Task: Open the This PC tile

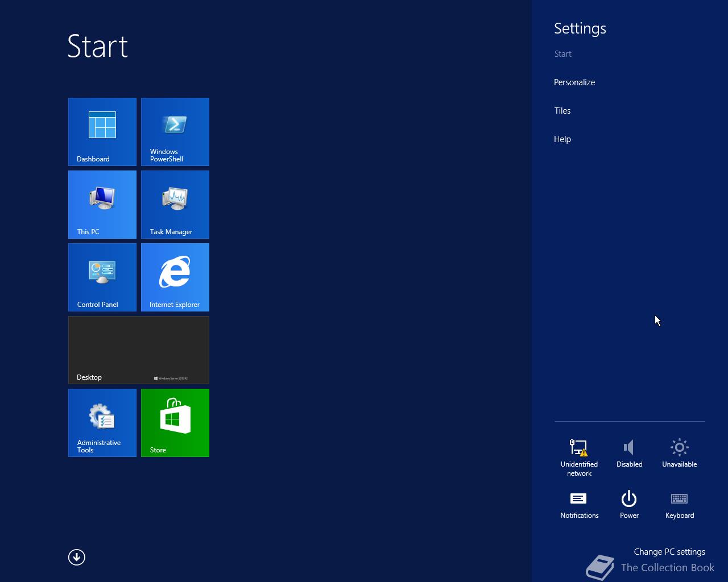Action: 102,205
